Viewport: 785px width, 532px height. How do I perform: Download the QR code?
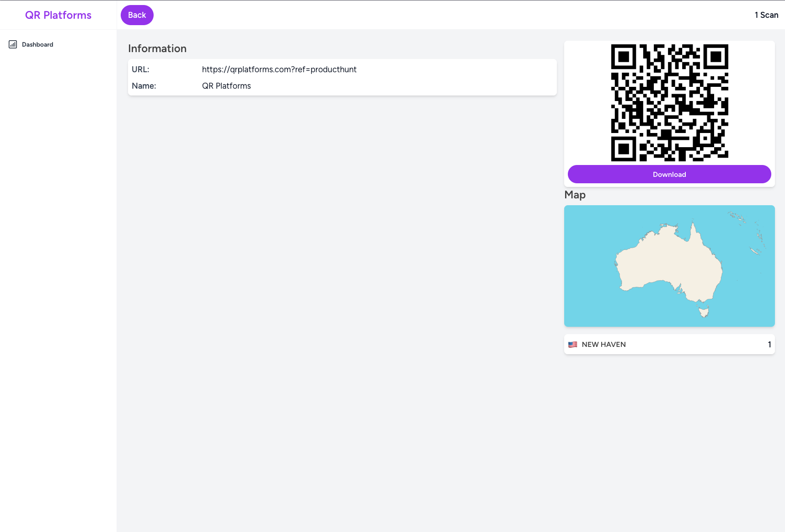point(669,174)
